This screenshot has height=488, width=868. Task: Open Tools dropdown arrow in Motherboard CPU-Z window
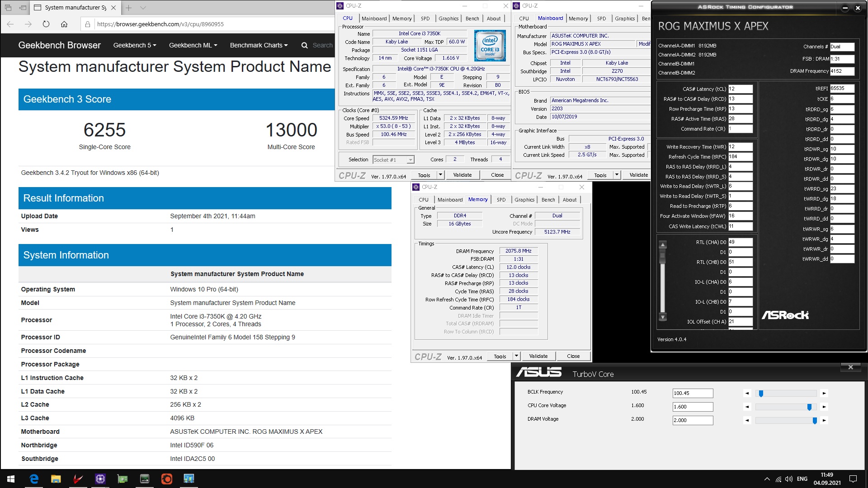(x=616, y=175)
